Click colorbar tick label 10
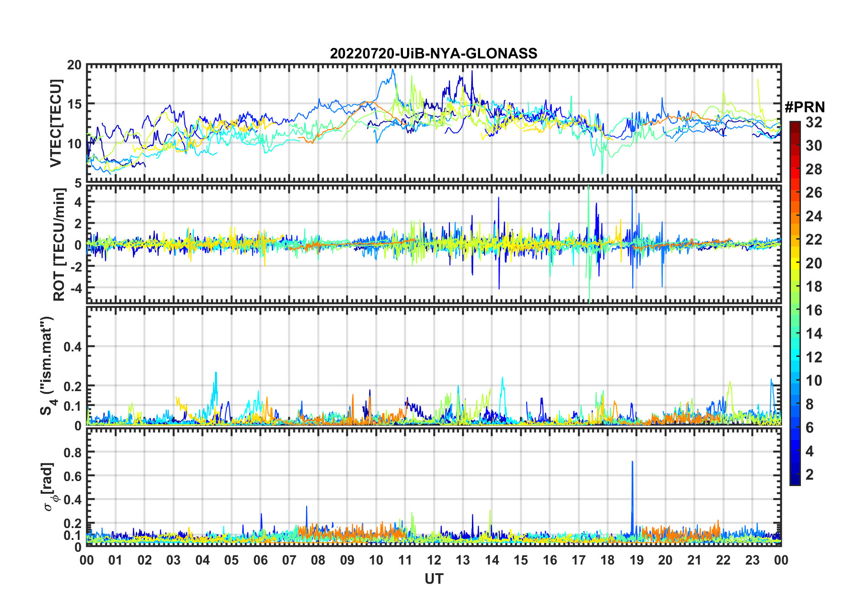This screenshot has height=607, width=868. coord(814,380)
